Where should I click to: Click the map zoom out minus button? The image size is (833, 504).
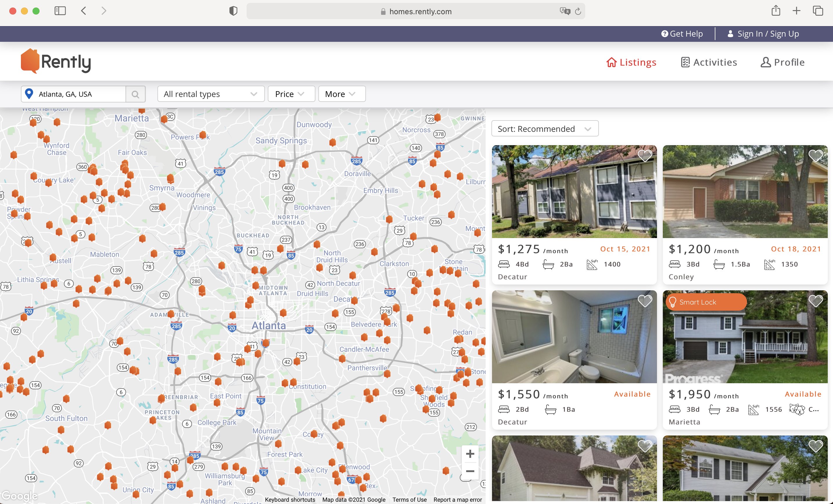click(470, 471)
